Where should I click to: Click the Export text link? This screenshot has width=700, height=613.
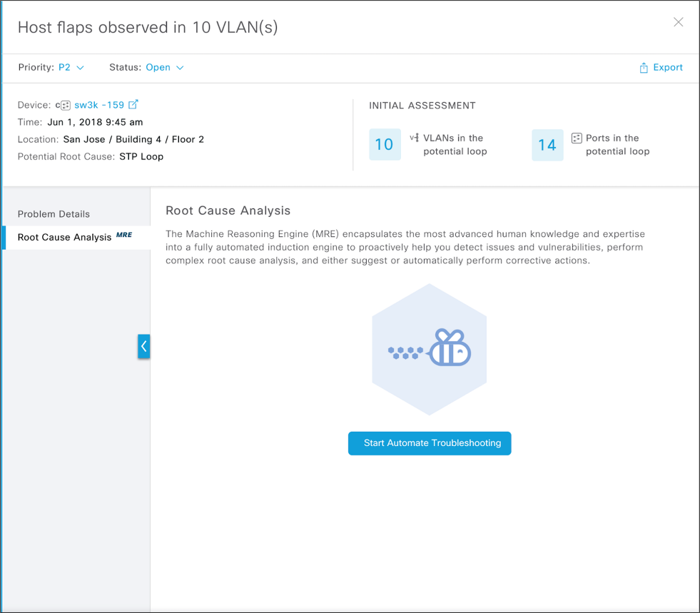point(668,68)
